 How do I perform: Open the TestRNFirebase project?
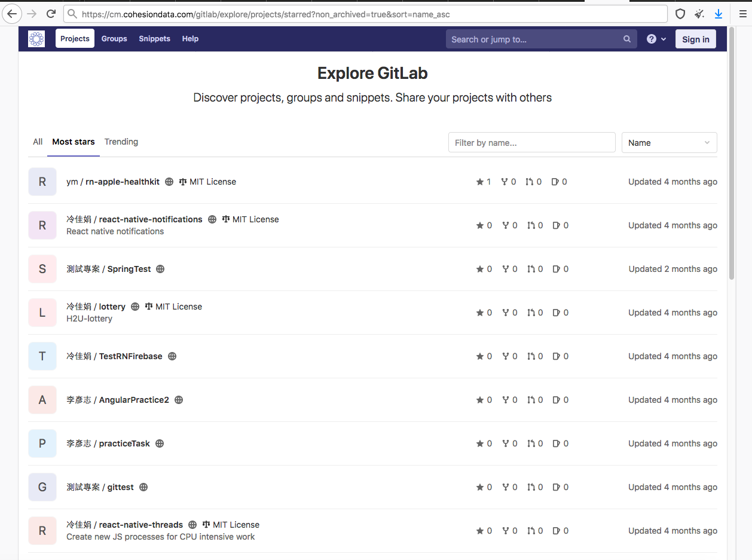[x=114, y=356]
